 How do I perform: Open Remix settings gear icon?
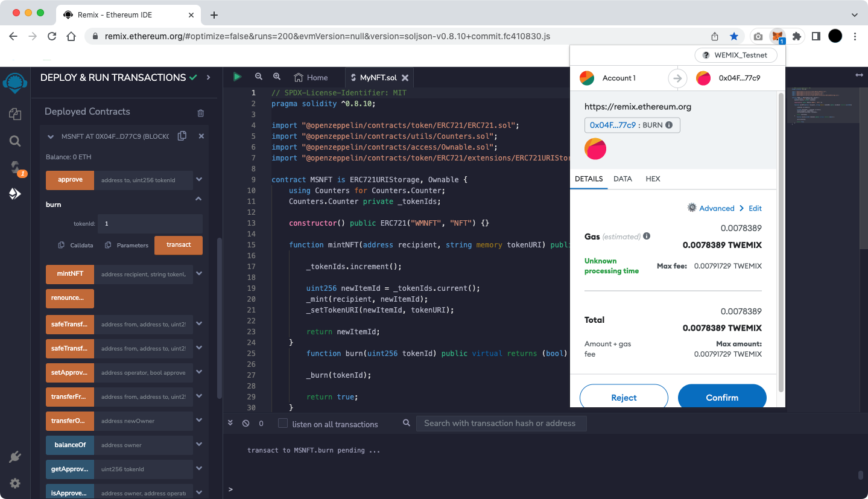(x=15, y=483)
